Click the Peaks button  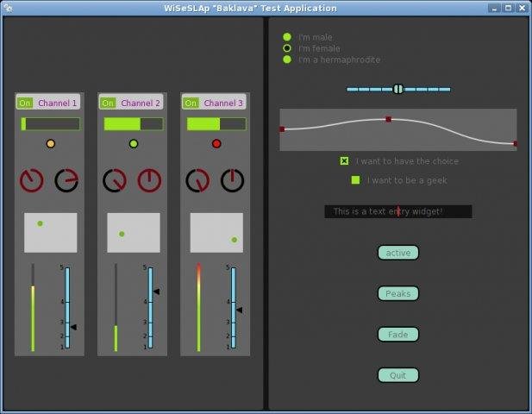coord(398,293)
